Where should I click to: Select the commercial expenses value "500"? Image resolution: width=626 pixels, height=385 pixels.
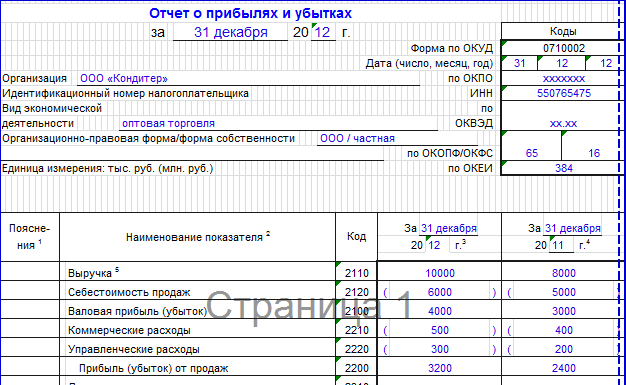coord(440,330)
